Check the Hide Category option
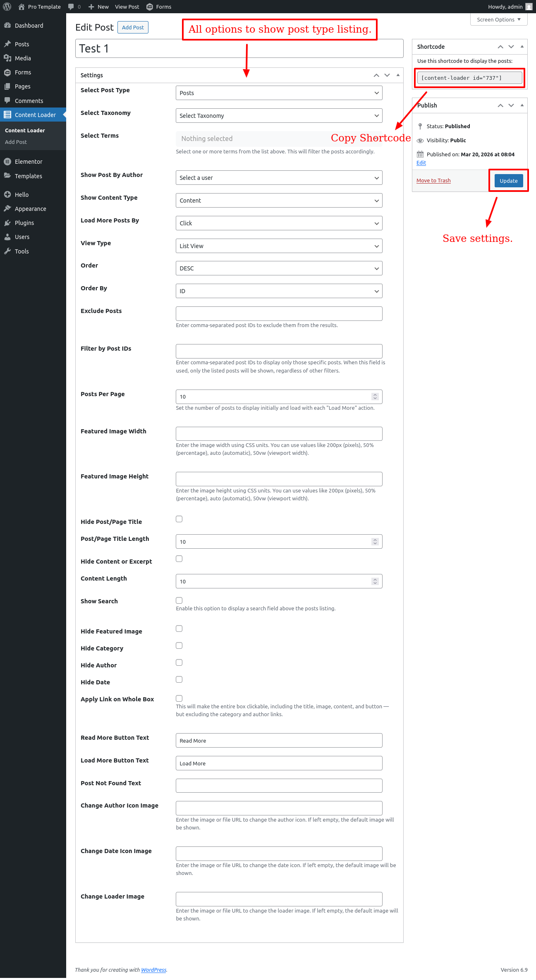Screen dimensions: 536x980 click(179, 645)
